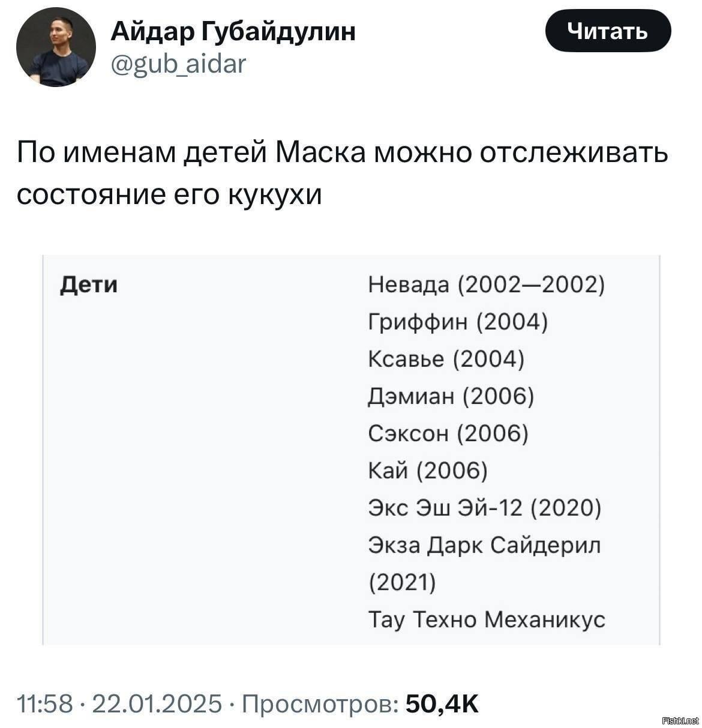Open the Айдар Губайдулин display name link
Image resolution: width=702 pixels, height=728 pixels.
[233, 31]
